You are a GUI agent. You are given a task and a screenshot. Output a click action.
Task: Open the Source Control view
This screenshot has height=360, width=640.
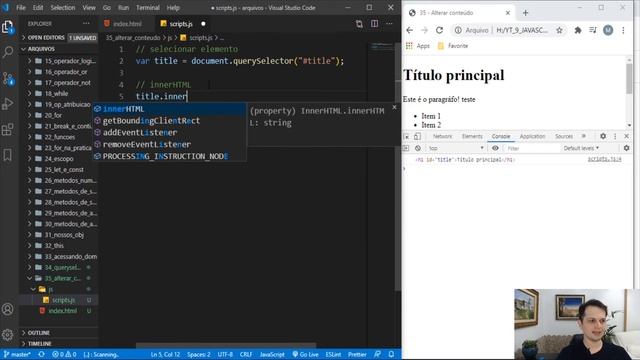click(8, 78)
